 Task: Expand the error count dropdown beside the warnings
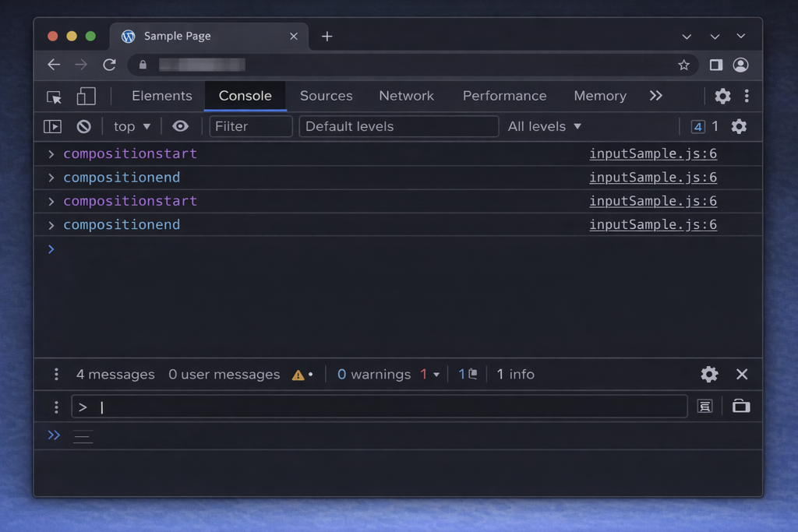click(x=431, y=374)
